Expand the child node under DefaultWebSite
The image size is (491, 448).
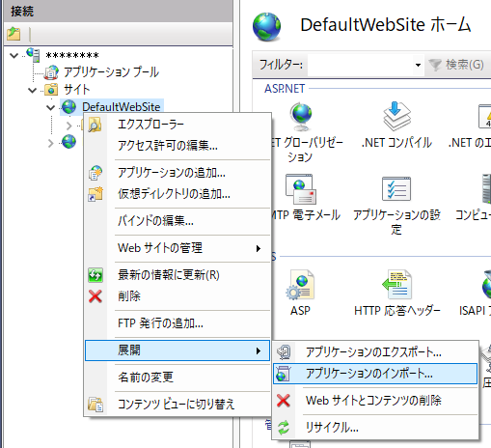tap(68, 126)
